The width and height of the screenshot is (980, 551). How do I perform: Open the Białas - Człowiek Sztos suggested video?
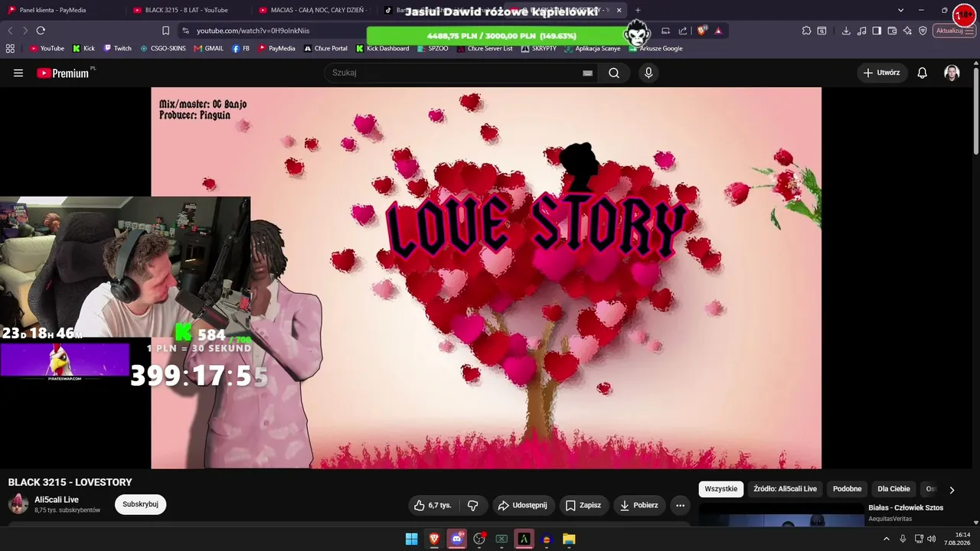pos(906,507)
